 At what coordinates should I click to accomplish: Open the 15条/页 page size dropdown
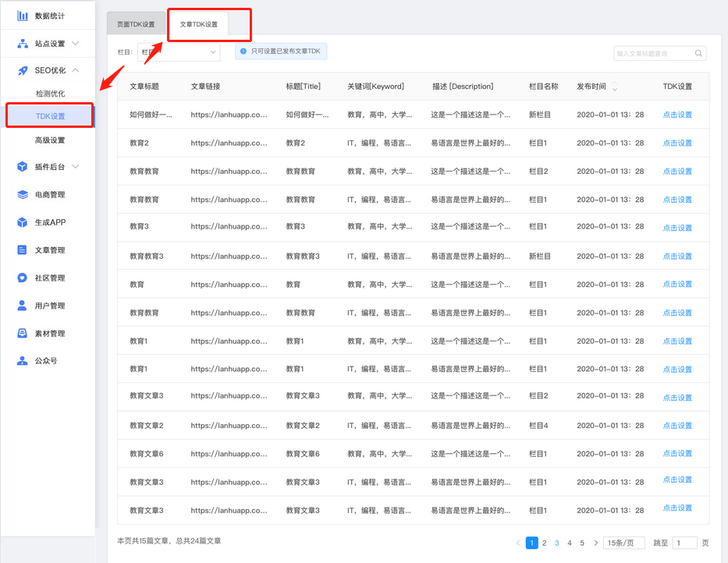[x=624, y=543]
